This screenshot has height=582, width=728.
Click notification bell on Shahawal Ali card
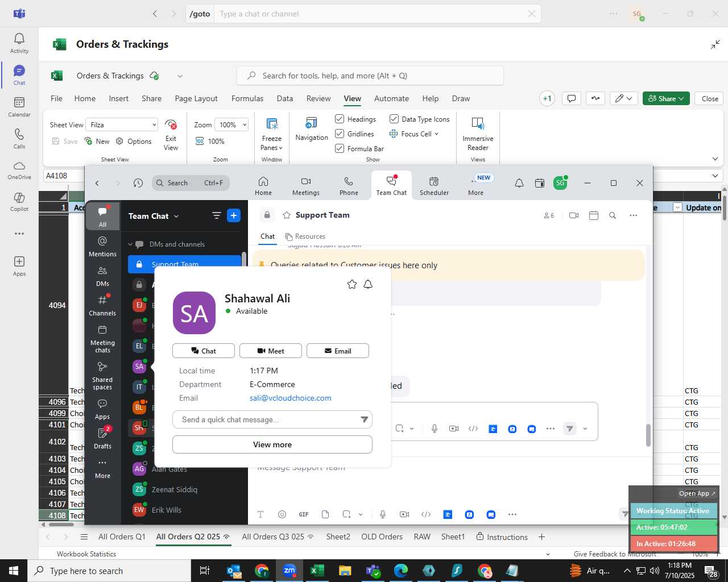[x=368, y=284]
